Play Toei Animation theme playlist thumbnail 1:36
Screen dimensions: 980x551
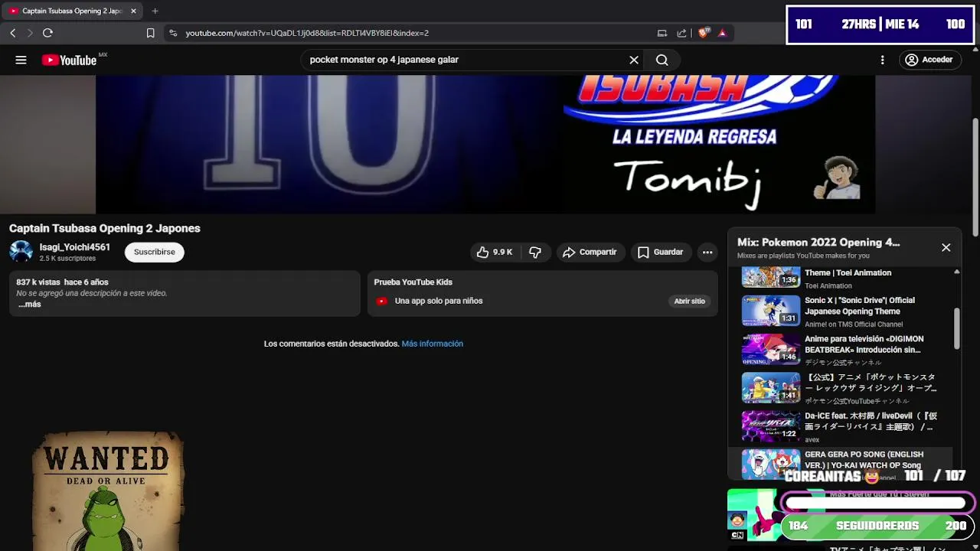771,276
